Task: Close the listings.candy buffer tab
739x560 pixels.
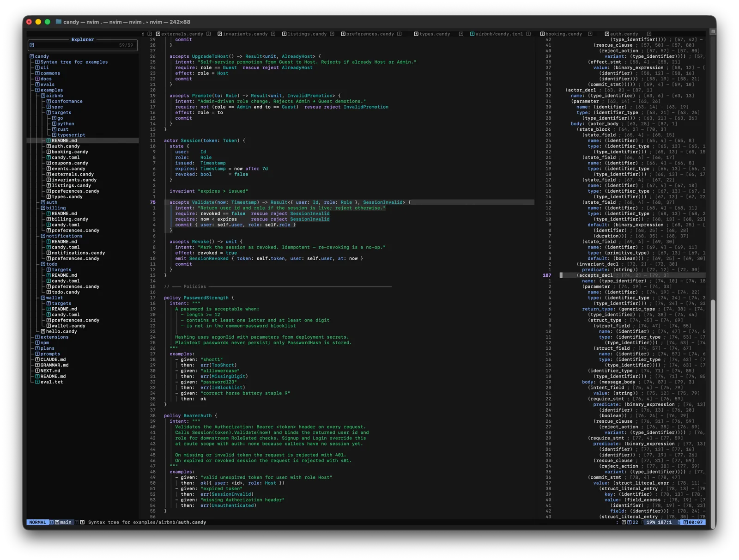Action: click(332, 34)
